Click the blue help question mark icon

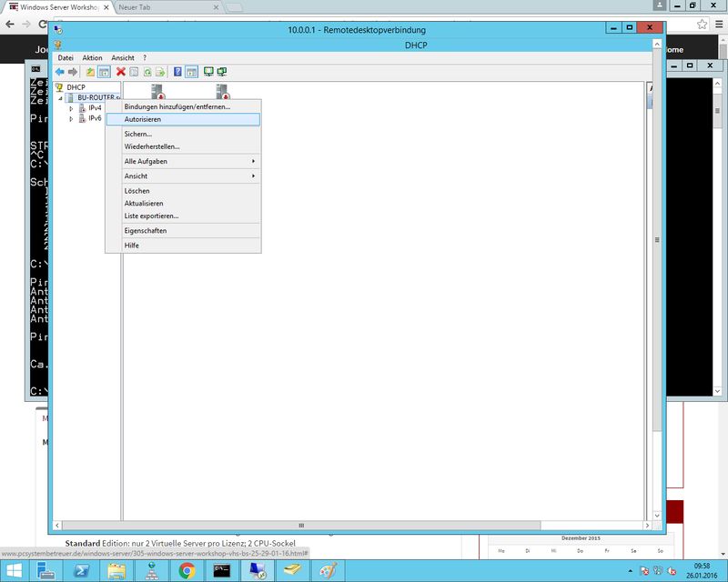pos(177,72)
